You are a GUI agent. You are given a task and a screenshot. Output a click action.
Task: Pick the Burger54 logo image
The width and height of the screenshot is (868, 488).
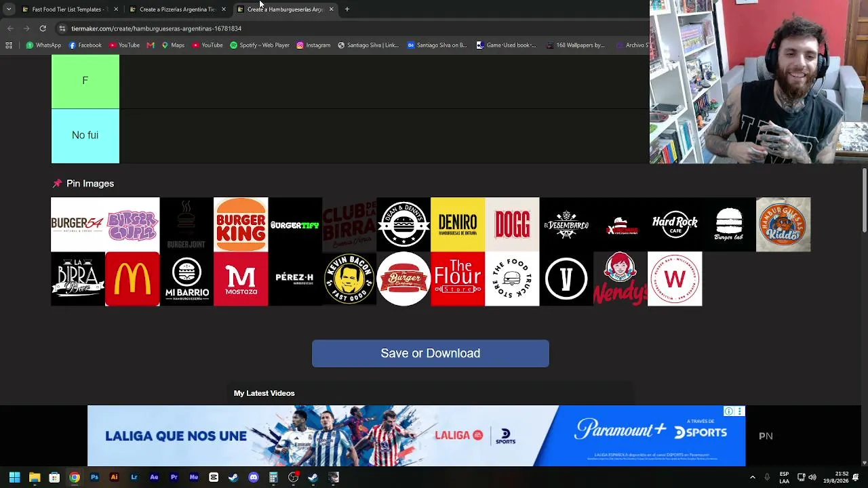pyautogui.click(x=78, y=224)
